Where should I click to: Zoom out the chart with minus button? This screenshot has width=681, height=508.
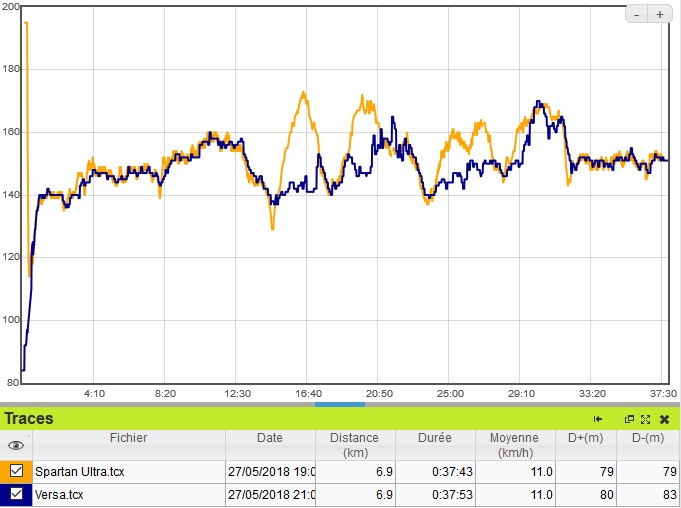coord(637,14)
